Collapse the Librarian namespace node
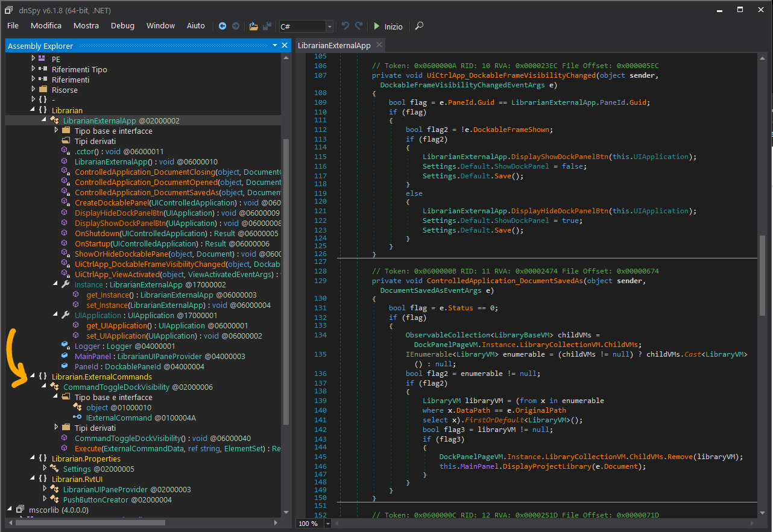 33,110
